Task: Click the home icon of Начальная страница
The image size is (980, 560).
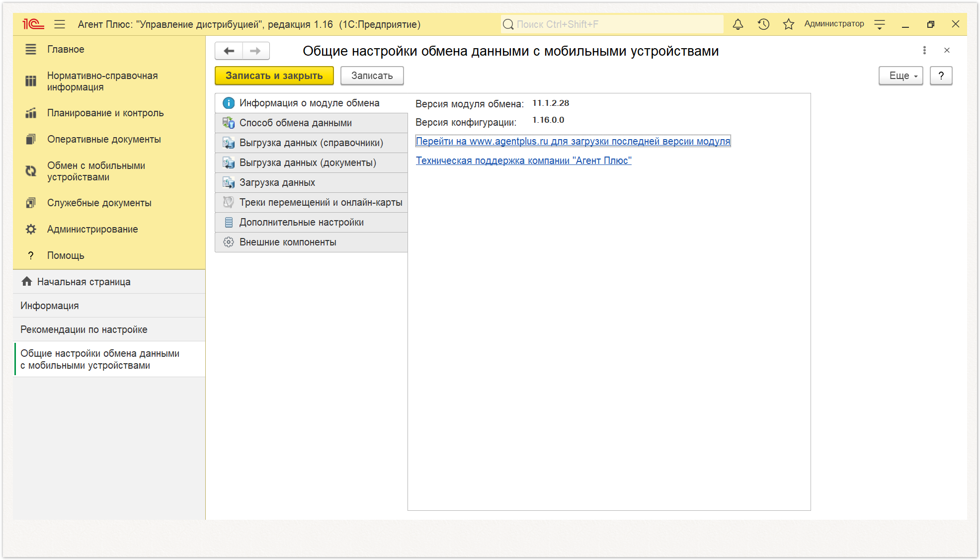Action: click(27, 281)
